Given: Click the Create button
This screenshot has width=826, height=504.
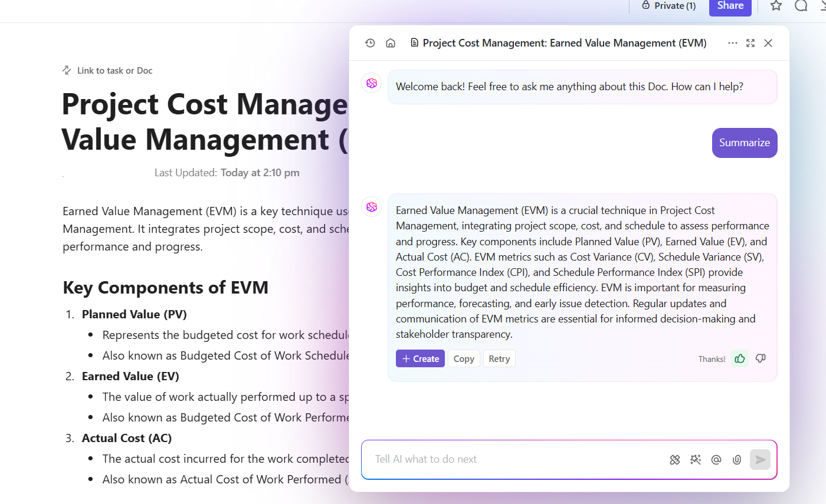Looking at the screenshot, I should pyautogui.click(x=420, y=358).
